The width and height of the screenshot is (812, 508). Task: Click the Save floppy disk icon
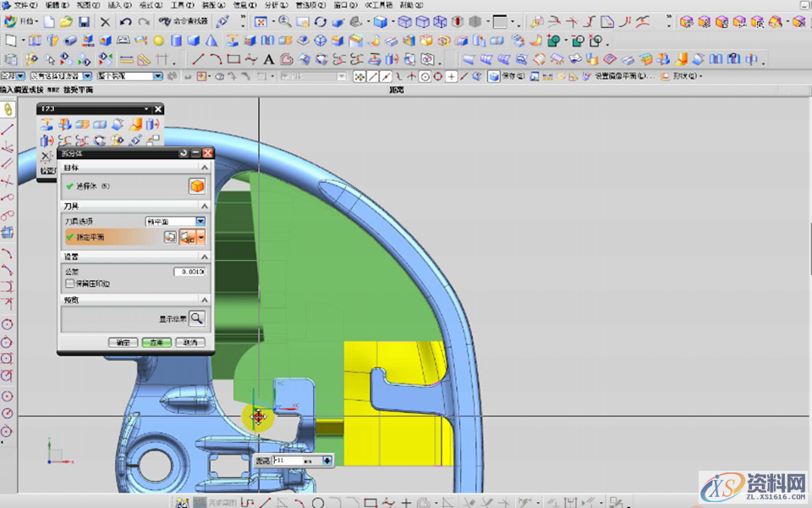(84, 22)
